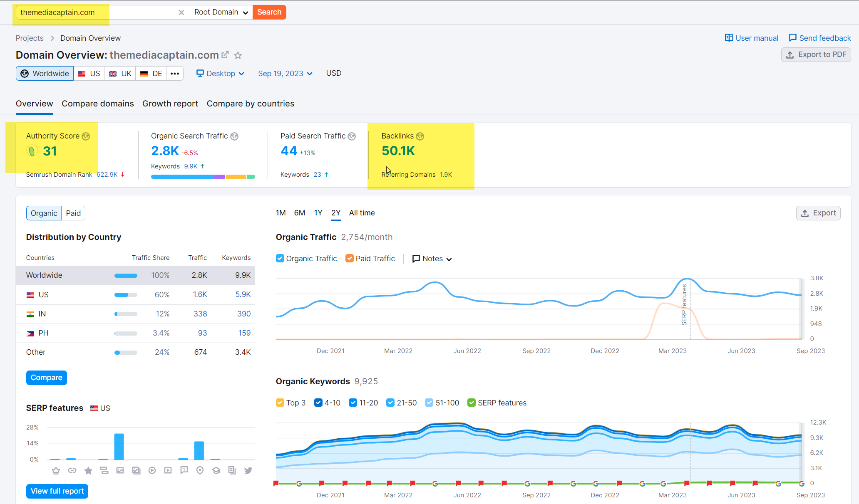This screenshot has height=504, width=859.
Task: Open the User manual link
Action: (x=751, y=38)
